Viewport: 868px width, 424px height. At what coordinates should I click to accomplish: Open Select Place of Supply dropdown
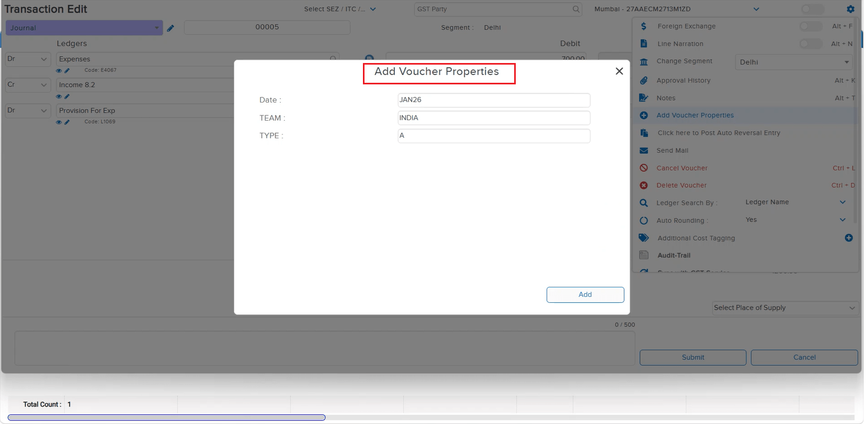pos(785,308)
